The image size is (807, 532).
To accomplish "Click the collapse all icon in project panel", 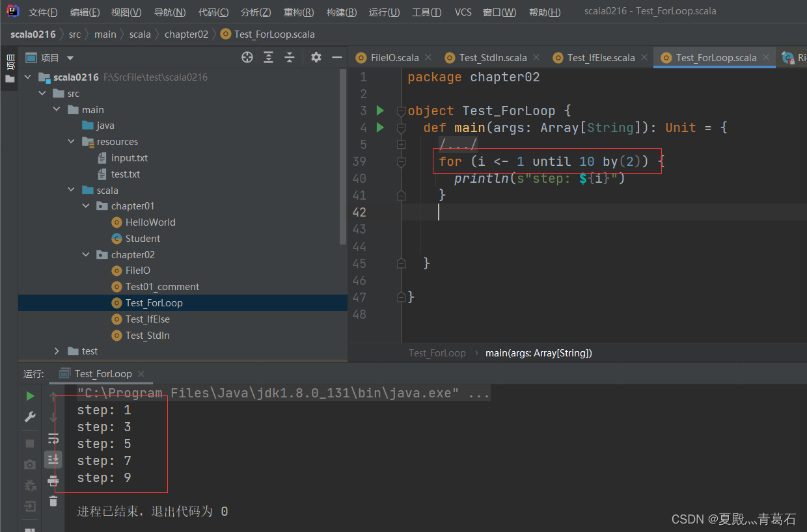I will [290, 57].
